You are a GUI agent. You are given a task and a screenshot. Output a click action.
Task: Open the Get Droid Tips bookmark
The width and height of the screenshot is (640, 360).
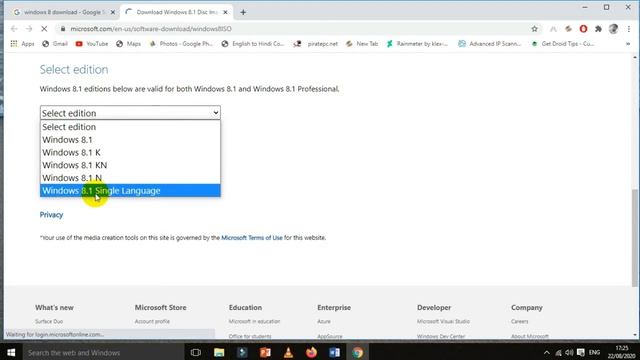pos(562,44)
